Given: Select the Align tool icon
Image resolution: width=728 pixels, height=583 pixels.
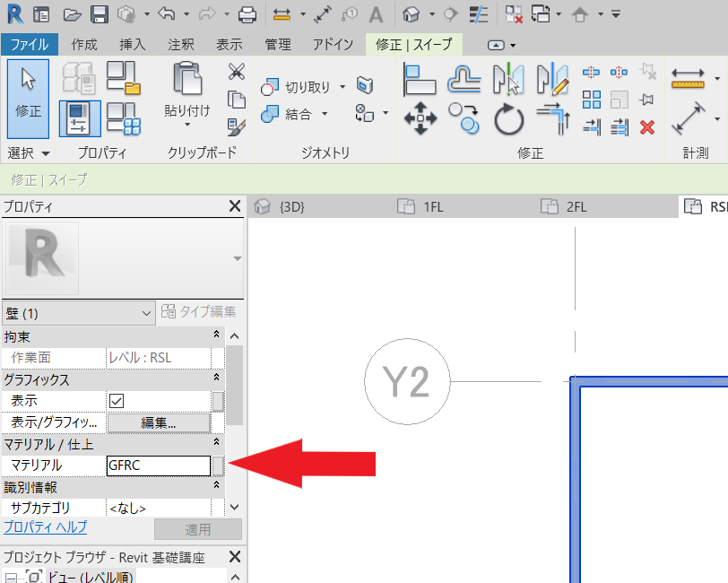Looking at the screenshot, I should click(420, 80).
